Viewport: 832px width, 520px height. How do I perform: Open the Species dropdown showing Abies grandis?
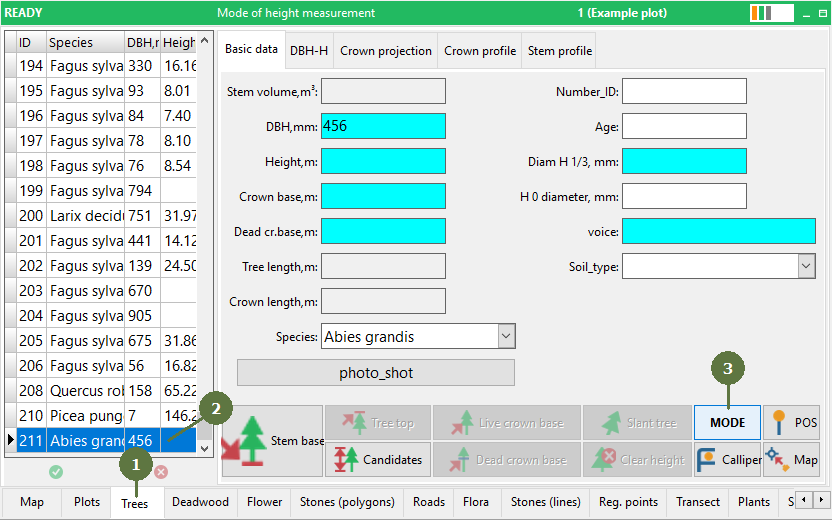[x=506, y=336]
